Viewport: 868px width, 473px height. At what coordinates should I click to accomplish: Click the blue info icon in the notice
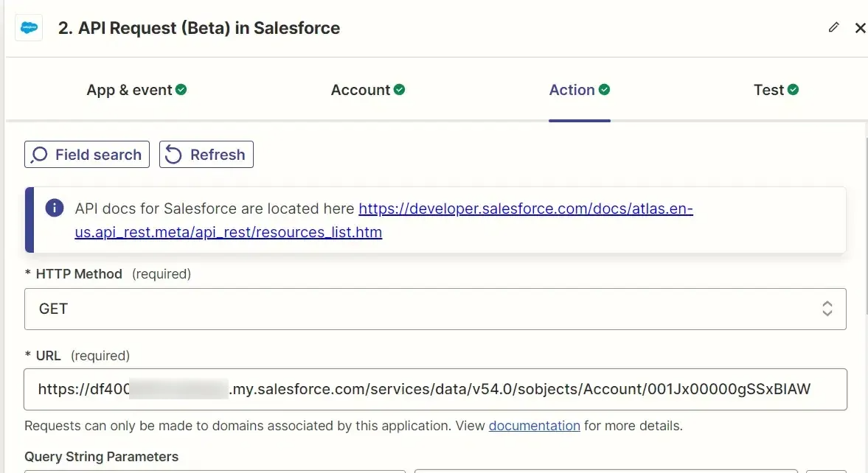tap(55, 208)
